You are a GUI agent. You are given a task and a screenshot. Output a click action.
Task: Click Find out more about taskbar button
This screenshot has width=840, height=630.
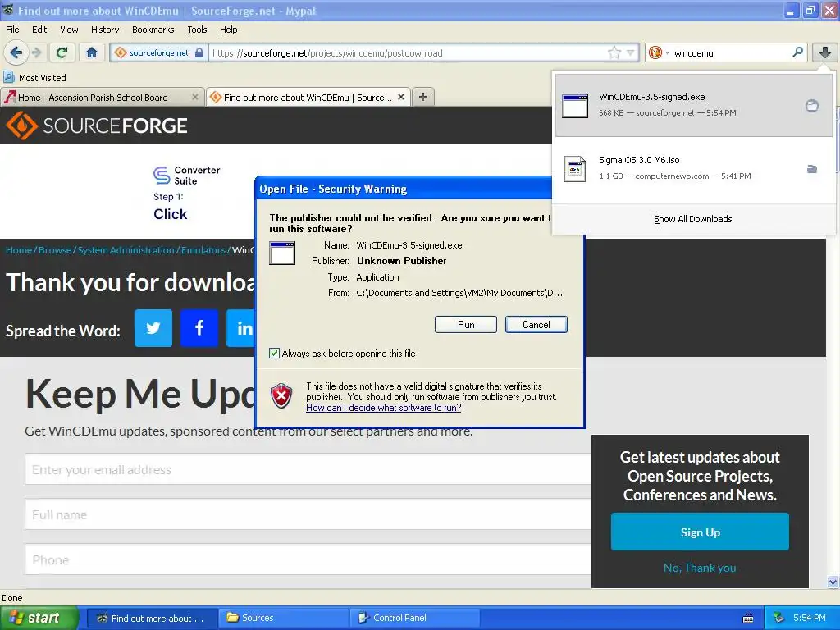click(152, 618)
